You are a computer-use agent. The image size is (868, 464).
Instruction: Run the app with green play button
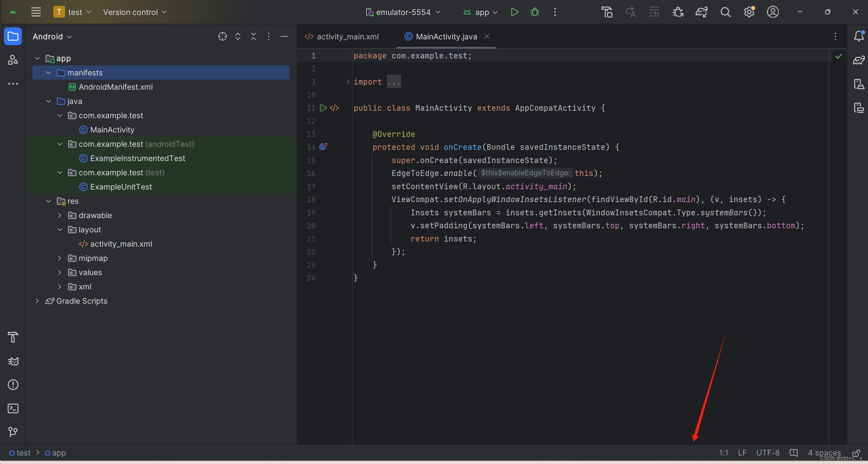514,12
